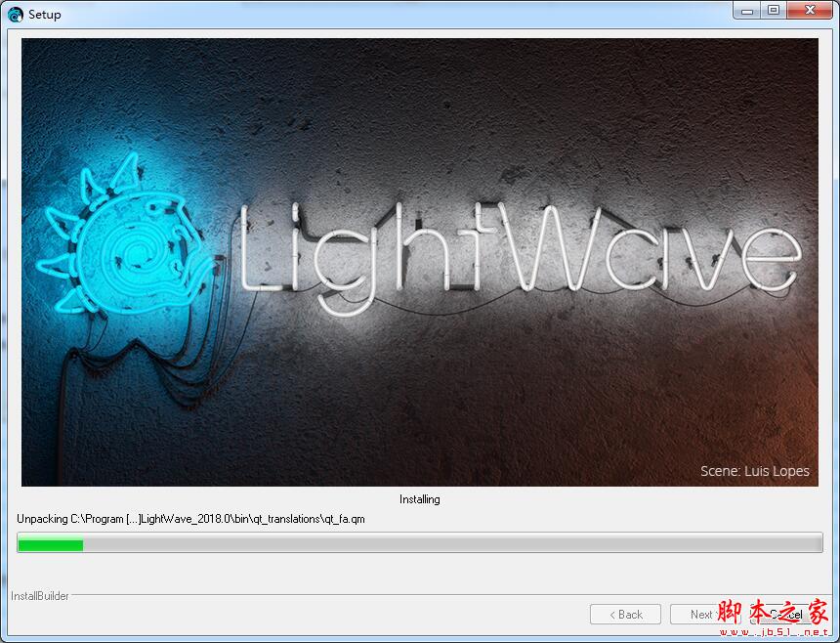
Task: Click the 'Unpacking C:\Program' status text
Action: click(x=190, y=519)
